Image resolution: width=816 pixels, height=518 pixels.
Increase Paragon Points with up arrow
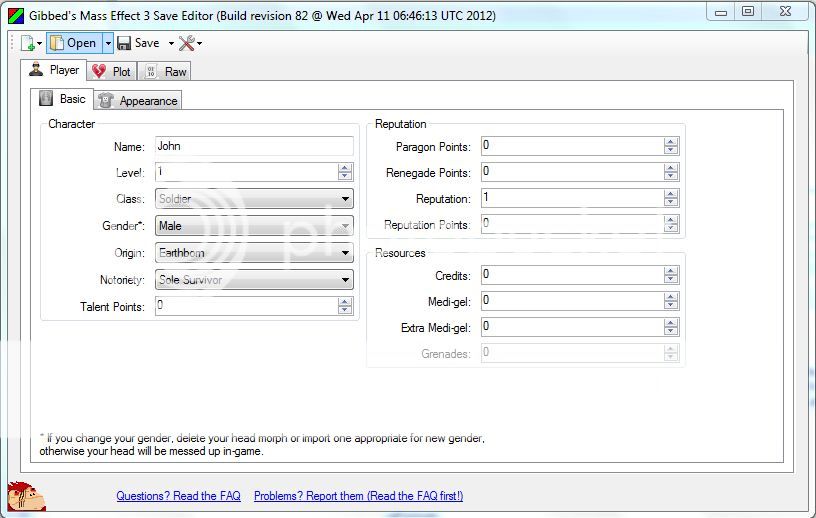pyautogui.click(x=671, y=142)
